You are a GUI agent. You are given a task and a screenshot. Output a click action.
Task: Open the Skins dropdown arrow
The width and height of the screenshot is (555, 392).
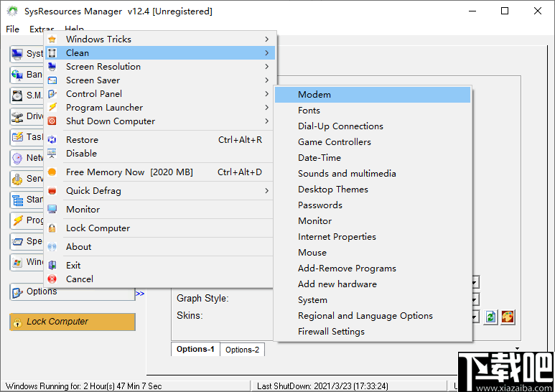tap(475, 317)
